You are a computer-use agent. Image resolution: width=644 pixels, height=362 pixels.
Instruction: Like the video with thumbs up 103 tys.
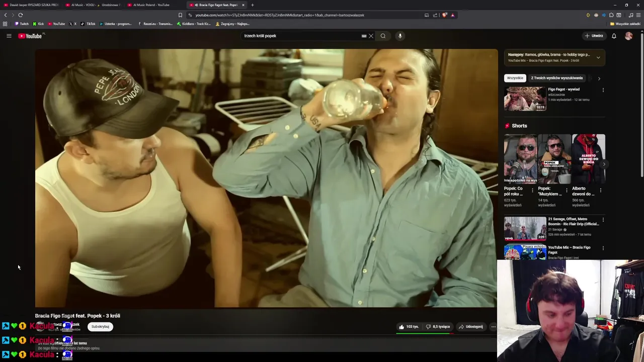[x=409, y=327]
